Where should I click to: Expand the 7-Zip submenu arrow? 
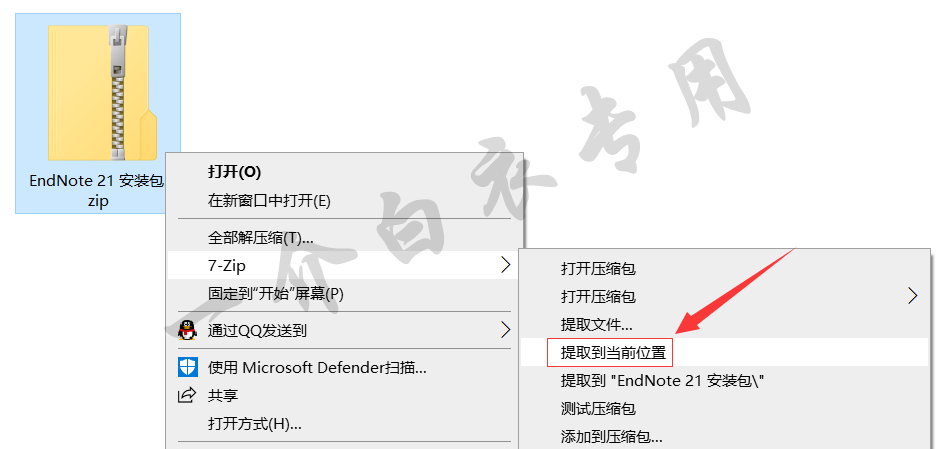[506, 265]
